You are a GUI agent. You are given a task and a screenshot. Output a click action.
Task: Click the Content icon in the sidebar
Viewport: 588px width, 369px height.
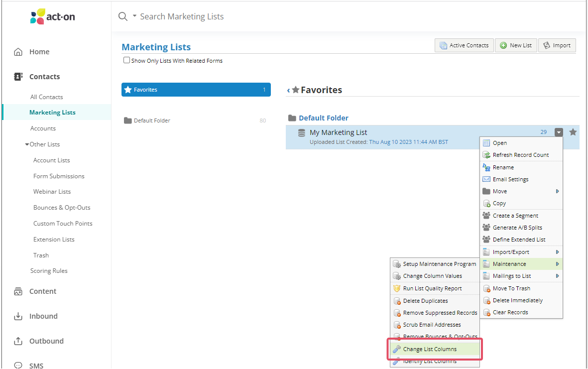tap(18, 291)
